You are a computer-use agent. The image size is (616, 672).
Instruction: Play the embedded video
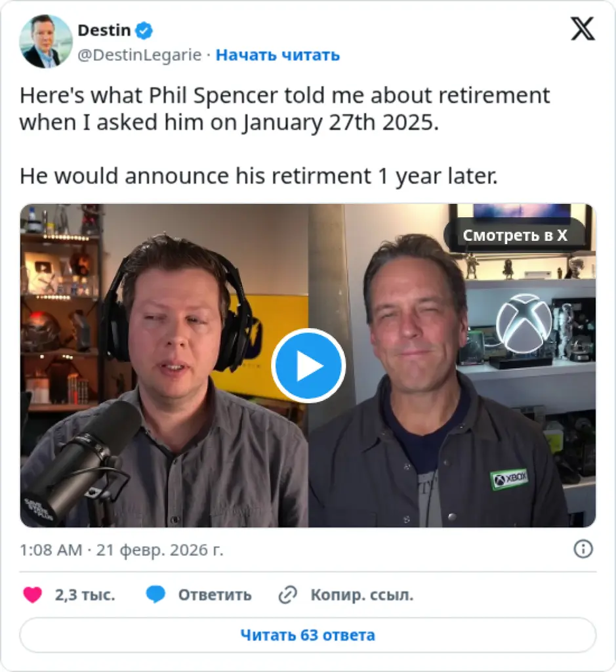pos(308,366)
